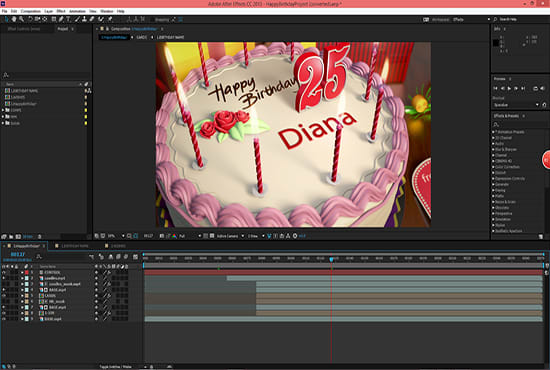Toggle the loop option in Preview panel

tap(536, 88)
